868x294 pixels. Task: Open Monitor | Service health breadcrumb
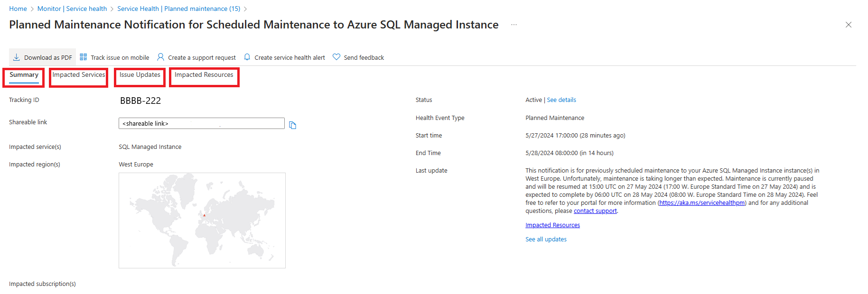click(72, 9)
